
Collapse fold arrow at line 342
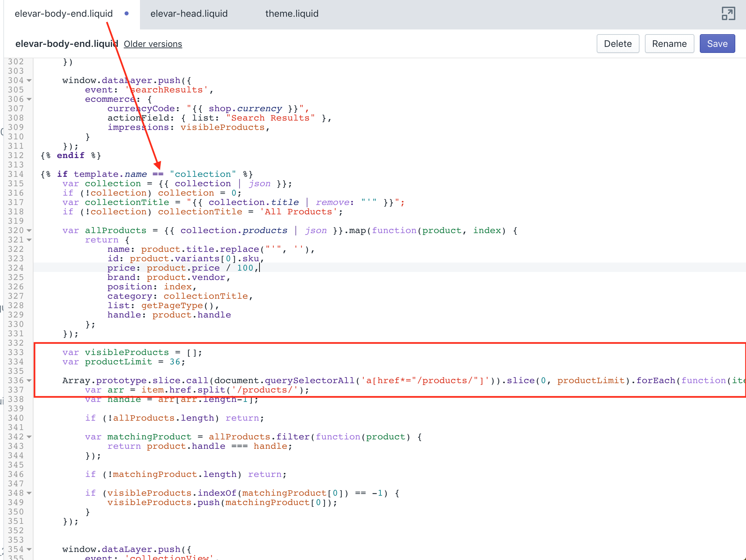(29, 437)
